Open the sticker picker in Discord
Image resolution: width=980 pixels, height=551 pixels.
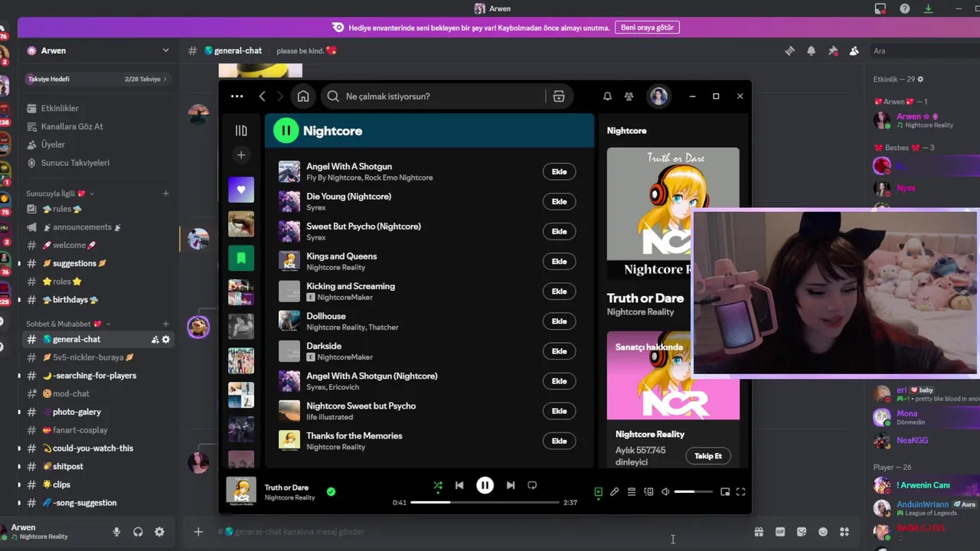tap(802, 532)
